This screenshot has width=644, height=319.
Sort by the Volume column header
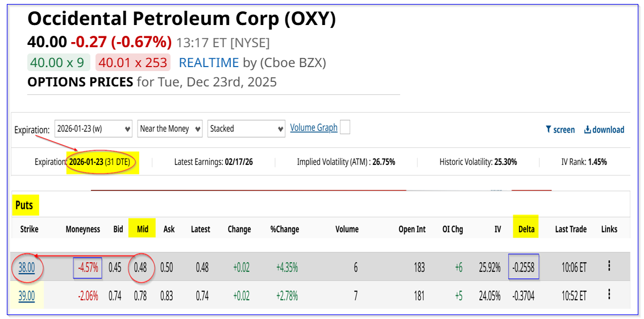[x=347, y=229]
